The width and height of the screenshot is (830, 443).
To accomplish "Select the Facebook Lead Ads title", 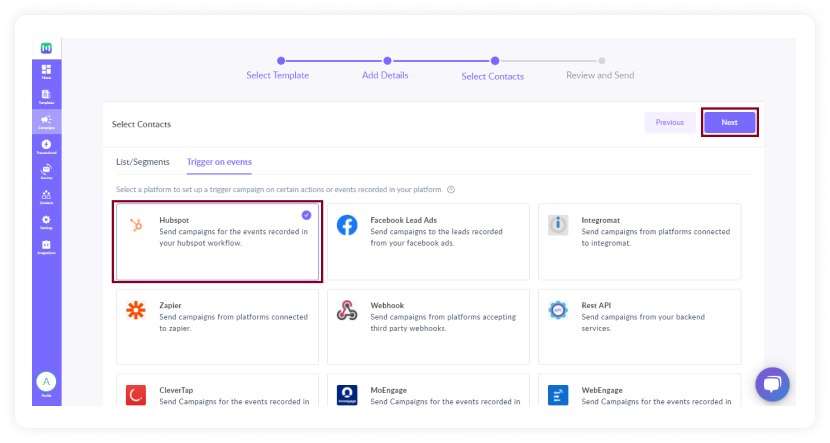I will coord(403,220).
